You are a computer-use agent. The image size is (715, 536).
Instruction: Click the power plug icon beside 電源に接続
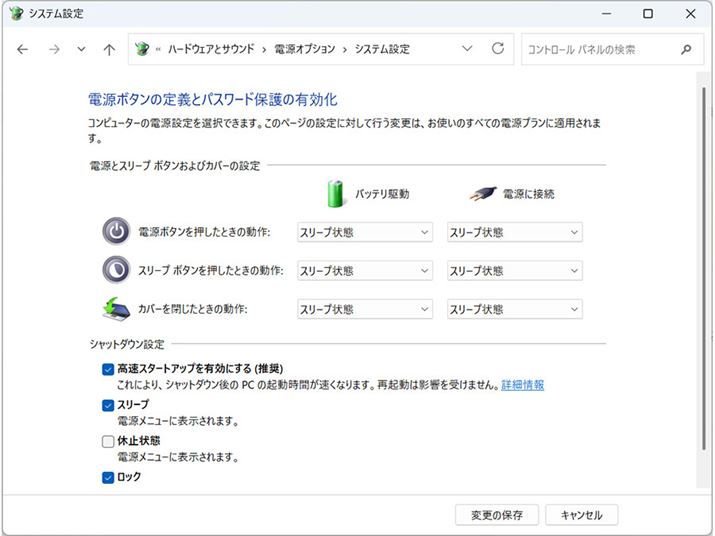[483, 194]
